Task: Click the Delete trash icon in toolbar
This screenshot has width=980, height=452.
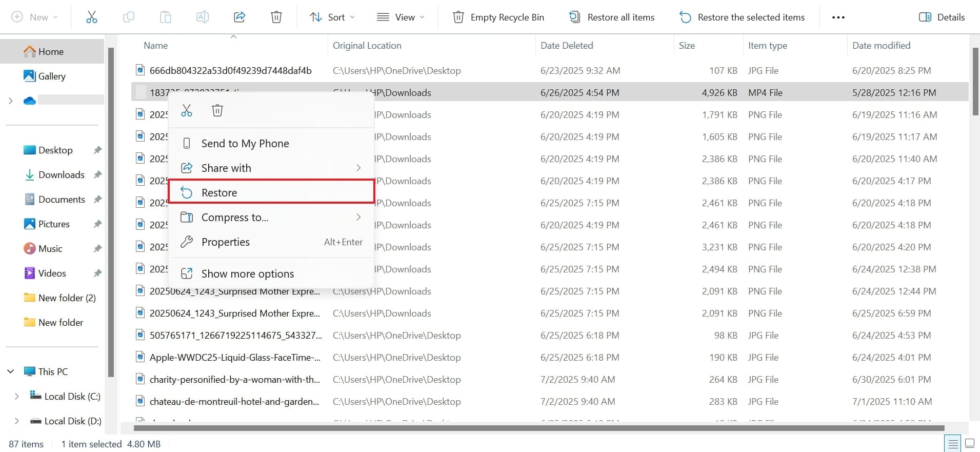Action: [276, 17]
